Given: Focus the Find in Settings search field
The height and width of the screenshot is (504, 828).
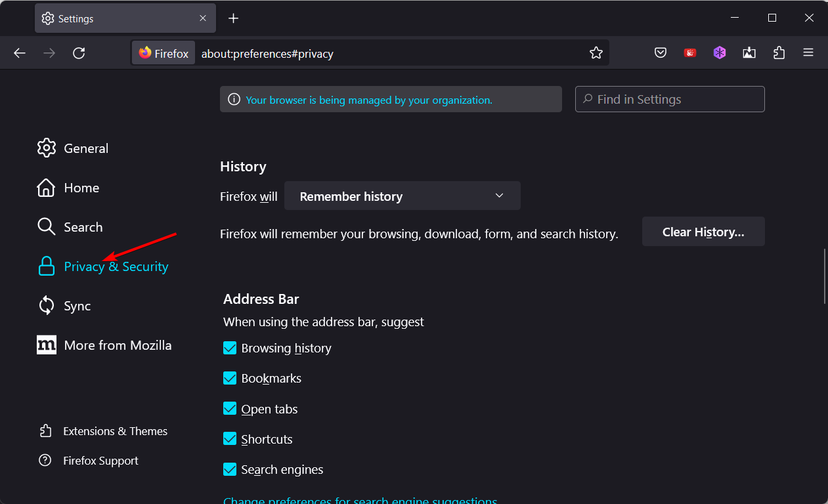Looking at the screenshot, I should click(x=670, y=99).
